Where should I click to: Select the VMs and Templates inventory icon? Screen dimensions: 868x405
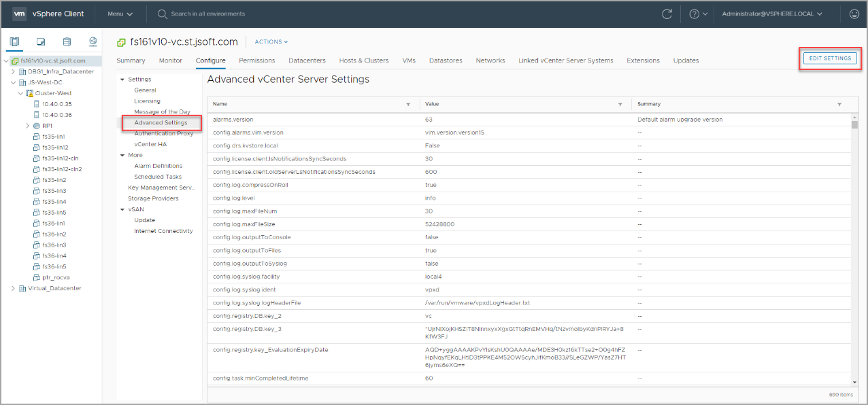tap(41, 42)
